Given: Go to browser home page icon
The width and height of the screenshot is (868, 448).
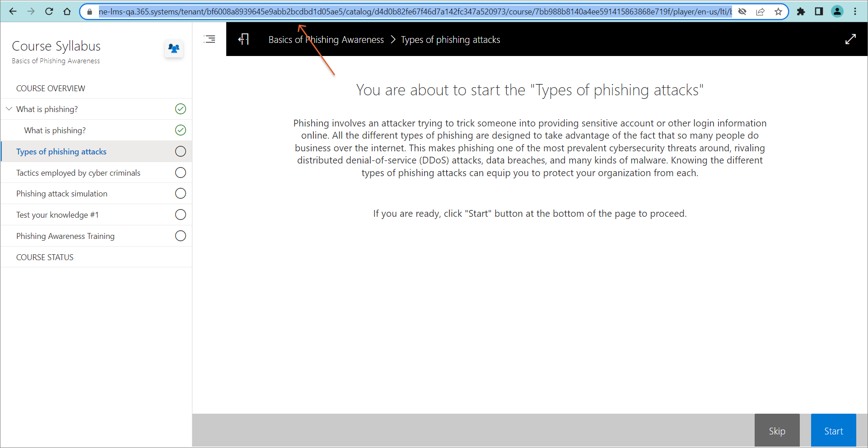Looking at the screenshot, I should click(67, 12).
